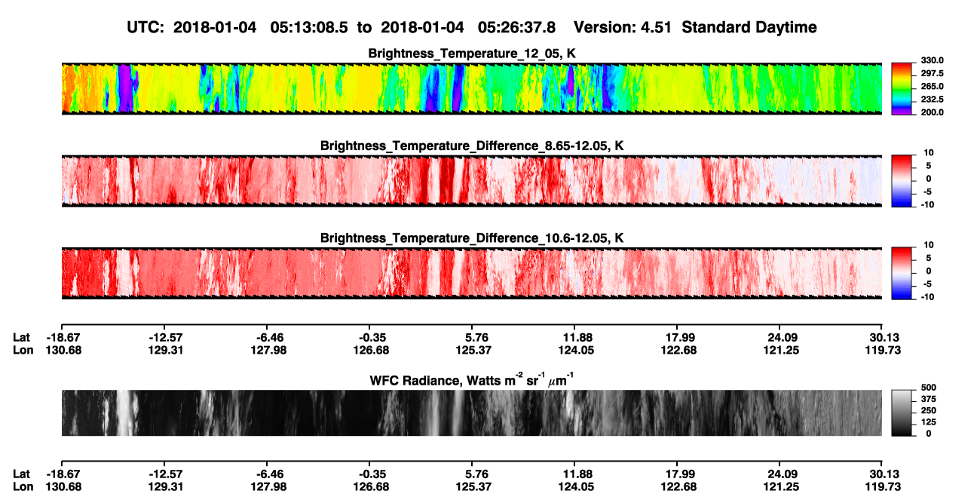
Task: Click the 'Lat' label on the bottom axis
Action: [x=22, y=474]
